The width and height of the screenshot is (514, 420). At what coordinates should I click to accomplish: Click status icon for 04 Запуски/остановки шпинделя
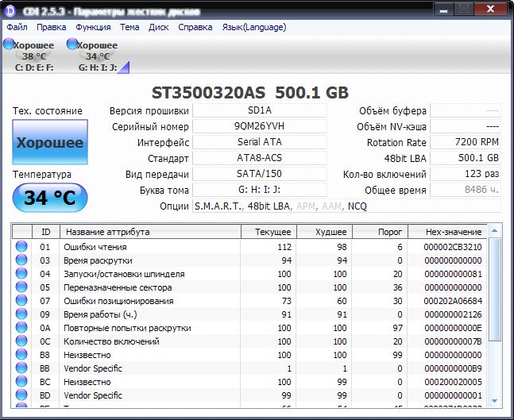(x=21, y=273)
